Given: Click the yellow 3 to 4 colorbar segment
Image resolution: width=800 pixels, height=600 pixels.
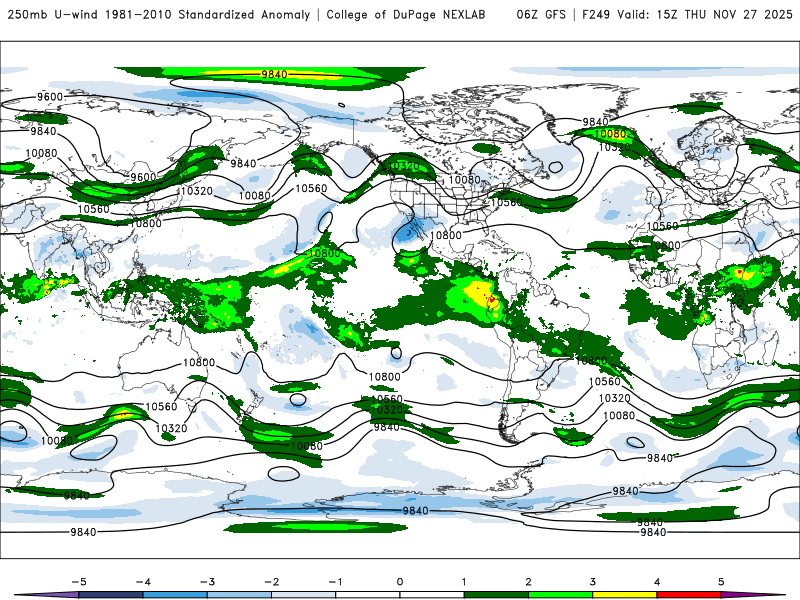Looking at the screenshot, I should [624, 595].
